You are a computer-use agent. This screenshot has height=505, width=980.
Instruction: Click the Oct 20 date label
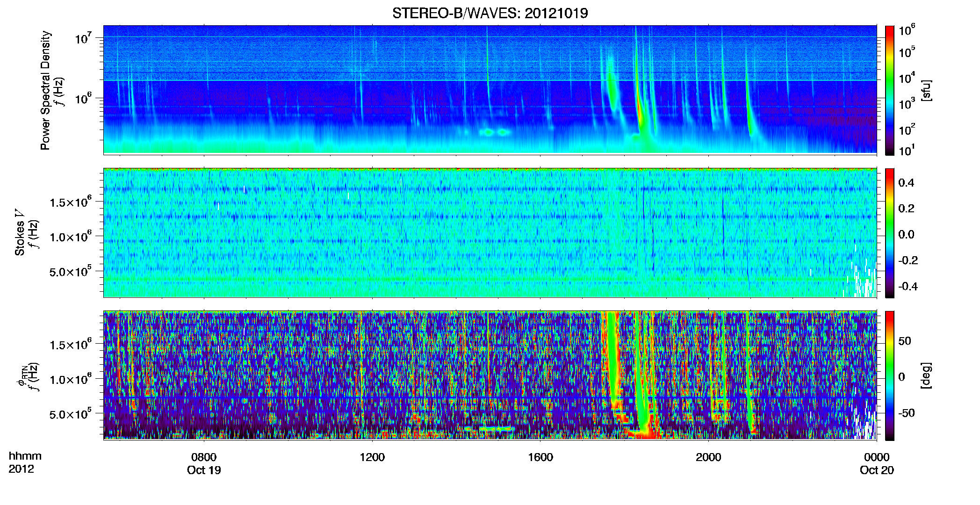pyautogui.click(x=877, y=470)
